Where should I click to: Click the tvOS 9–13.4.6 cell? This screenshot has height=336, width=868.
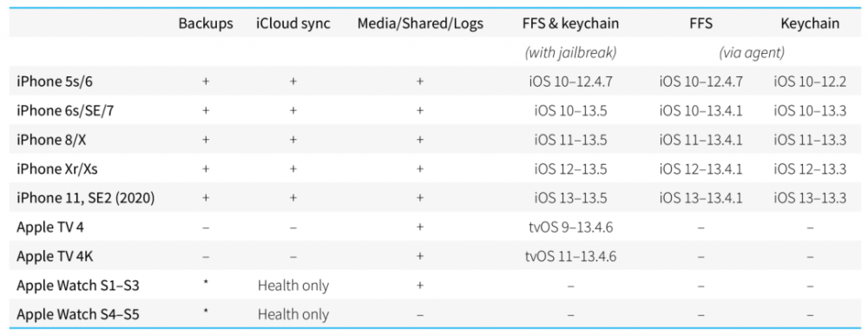(x=570, y=227)
